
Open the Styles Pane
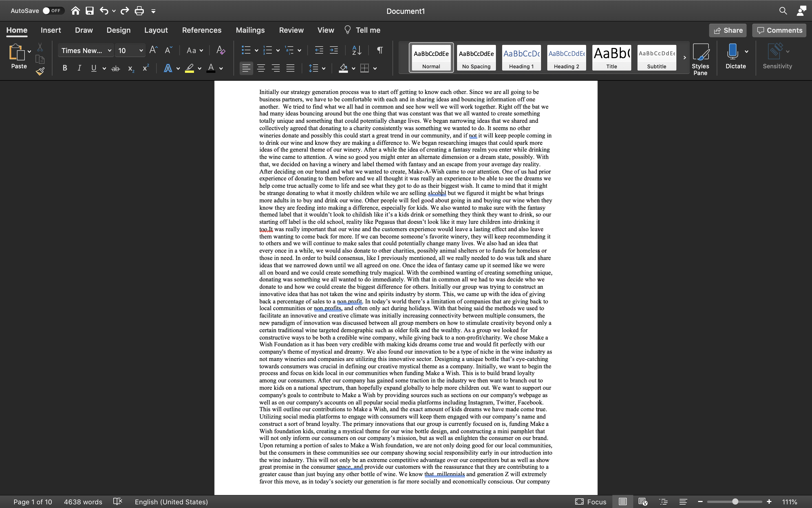point(701,60)
